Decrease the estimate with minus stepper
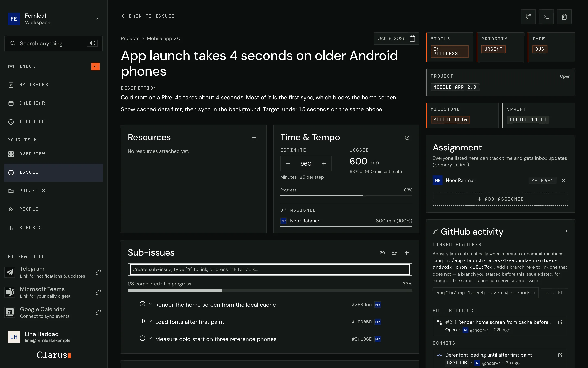Image resolution: width=588 pixels, height=368 pixels. pyautogui.click(x=288, y=164)
